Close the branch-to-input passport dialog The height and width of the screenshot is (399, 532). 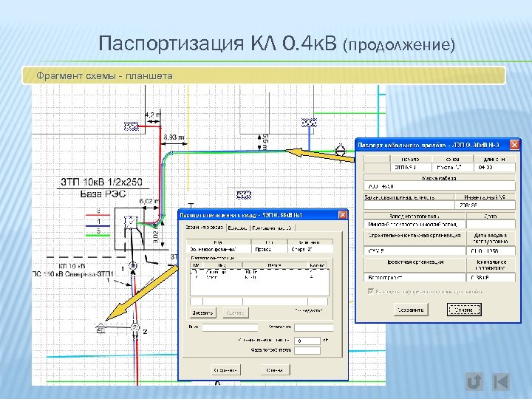[x=342, y=215]
